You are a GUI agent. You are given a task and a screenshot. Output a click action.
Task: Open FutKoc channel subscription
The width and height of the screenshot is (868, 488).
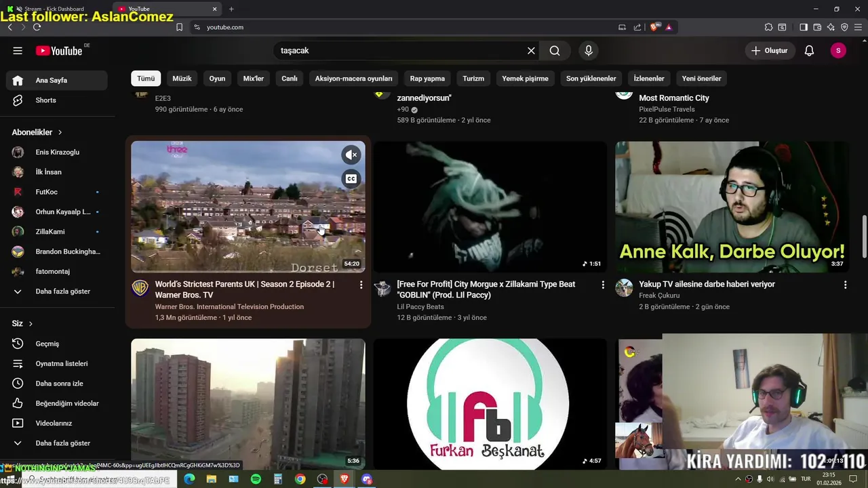57,192
